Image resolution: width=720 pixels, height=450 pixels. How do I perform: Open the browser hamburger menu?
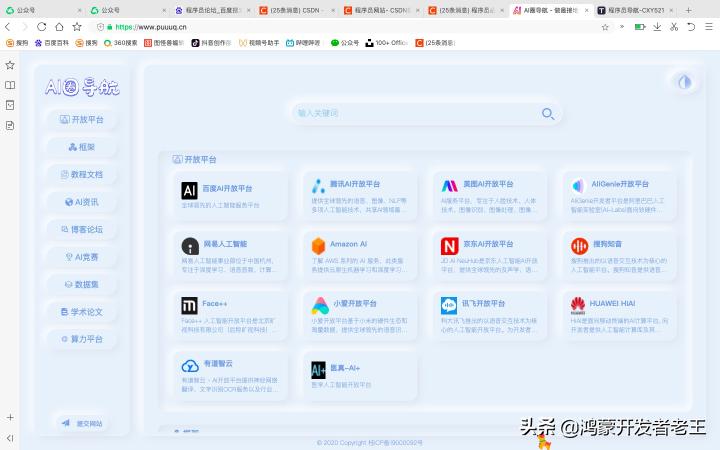709,27
